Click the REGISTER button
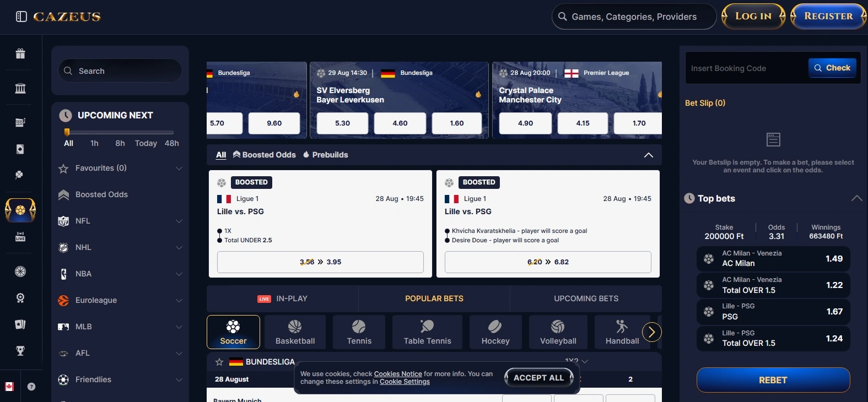The width and height of the screenshot is (868, 402). click(x=828, y=16)
